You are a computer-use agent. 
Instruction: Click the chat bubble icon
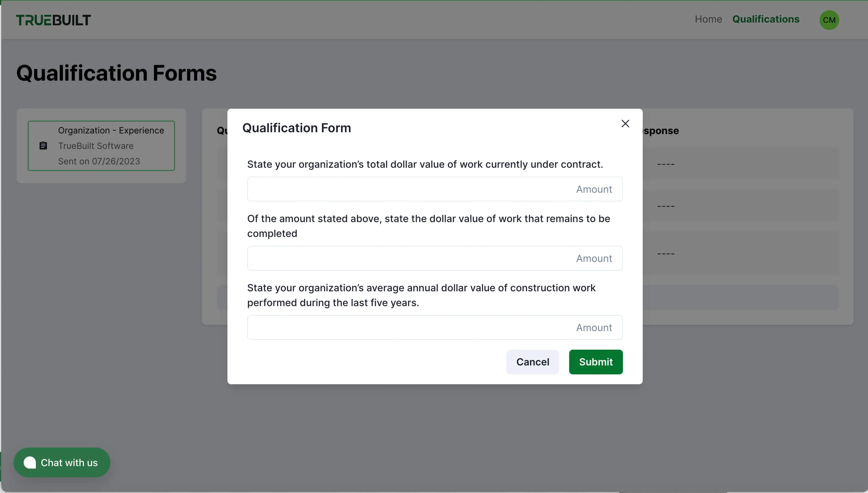30,462
